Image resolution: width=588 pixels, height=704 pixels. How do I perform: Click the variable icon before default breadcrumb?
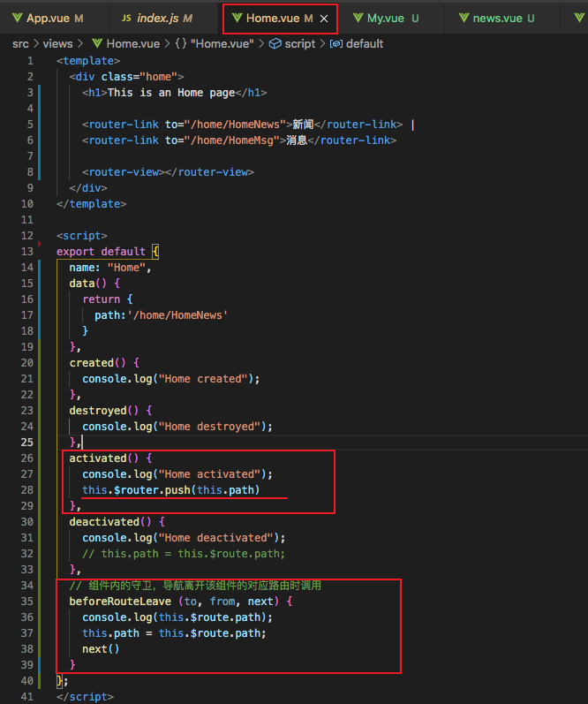tap(336, 44)
